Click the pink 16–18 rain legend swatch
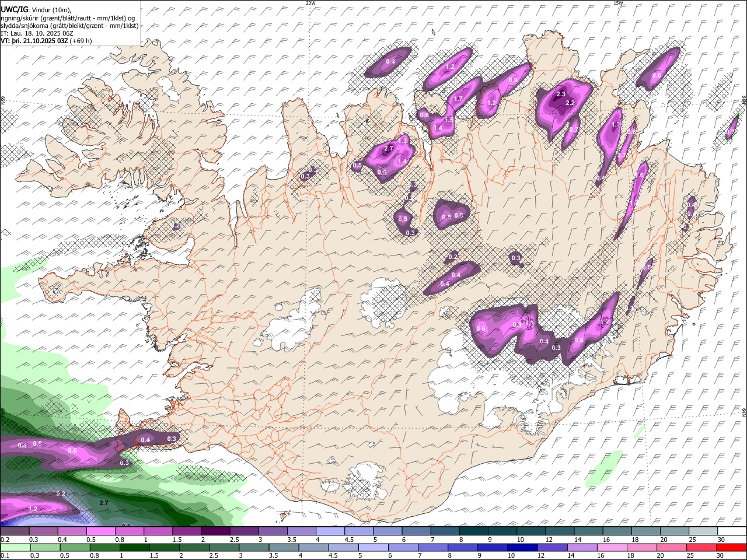Screen dimensions: 747x560 tap(612, 547)
